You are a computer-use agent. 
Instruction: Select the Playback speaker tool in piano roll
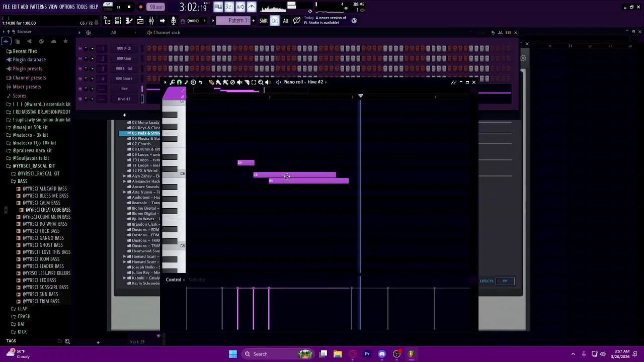[x=268, y=82]
